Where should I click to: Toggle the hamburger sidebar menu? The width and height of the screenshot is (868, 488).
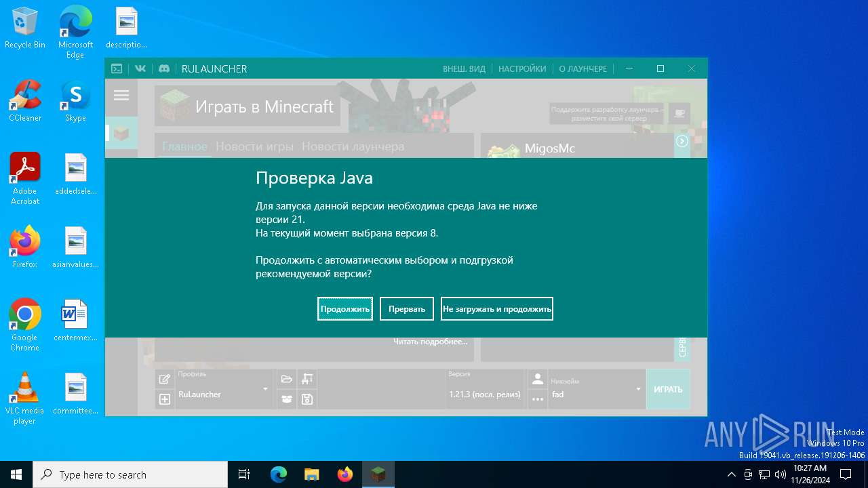121,96
